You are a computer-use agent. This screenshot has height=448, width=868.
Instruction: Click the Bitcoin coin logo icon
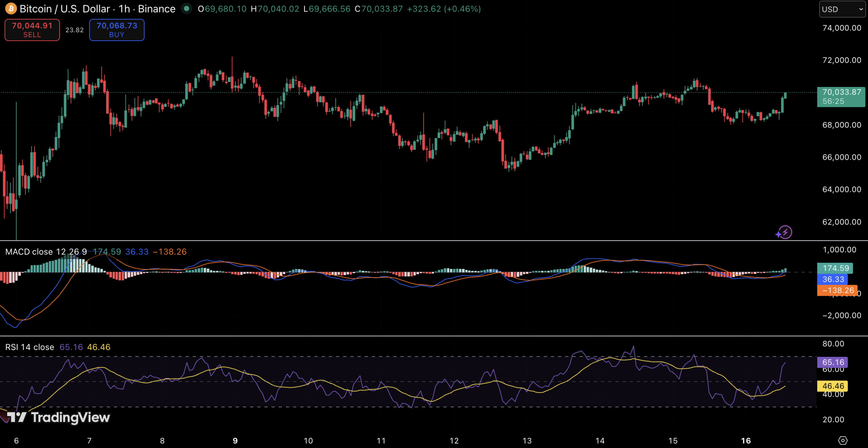click(11, 9)
